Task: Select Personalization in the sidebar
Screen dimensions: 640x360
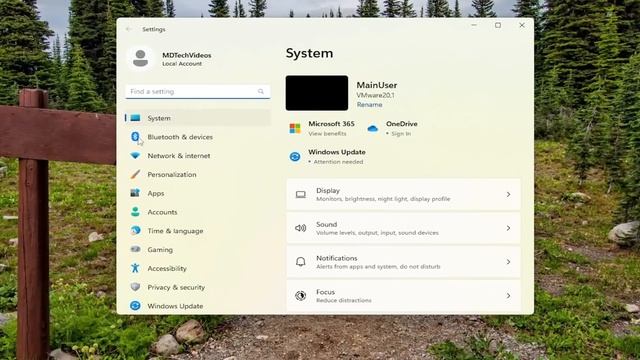Action: pos(198,174)
